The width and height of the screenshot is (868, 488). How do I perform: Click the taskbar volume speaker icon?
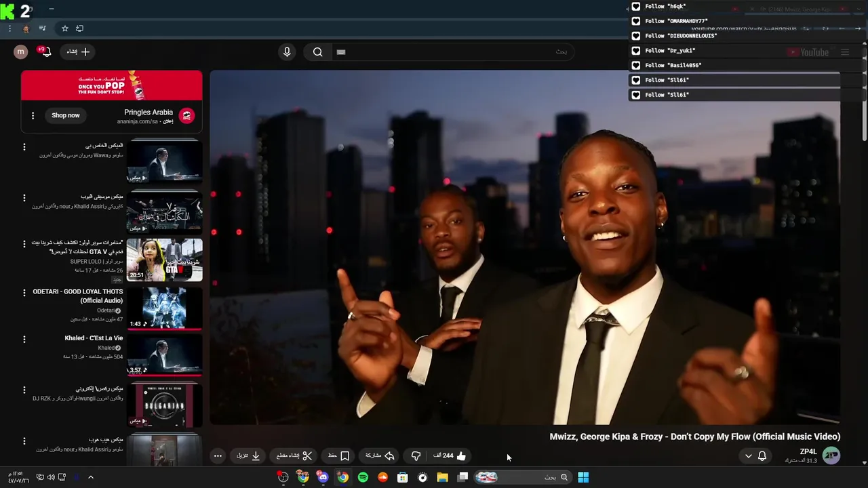pyautogui.click(x=50, y=477)
